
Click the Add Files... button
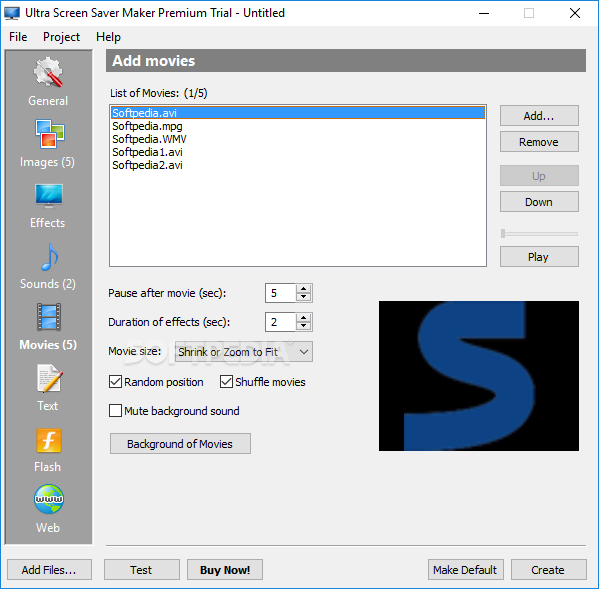point(49,570)
